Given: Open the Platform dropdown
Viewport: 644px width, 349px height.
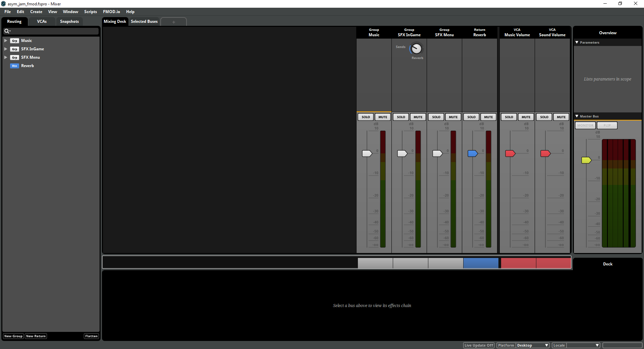Looking at the screenshot, I should (x=532, y=345).
